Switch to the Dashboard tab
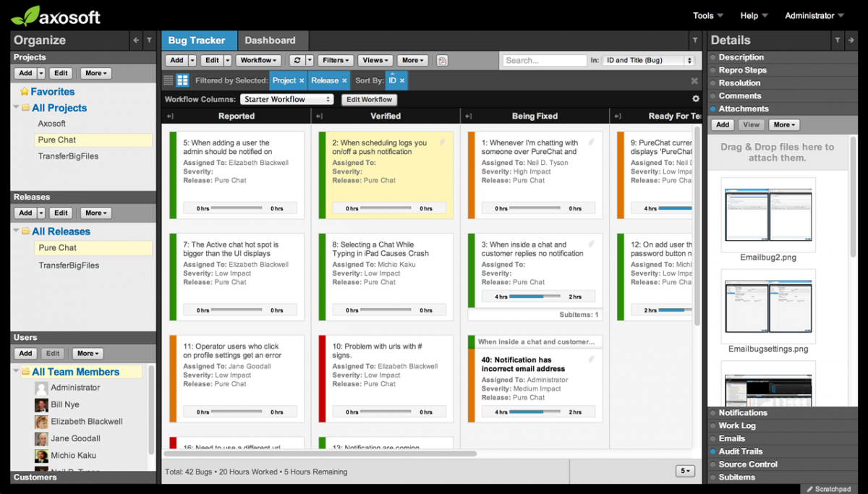This screenshot has height=494, width=868. pos(271,41)
